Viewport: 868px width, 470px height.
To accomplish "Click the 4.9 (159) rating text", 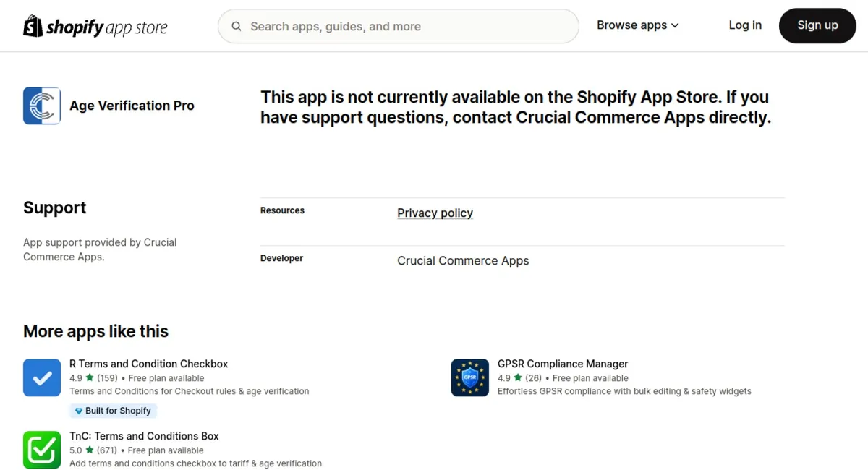I will (93, 378).
